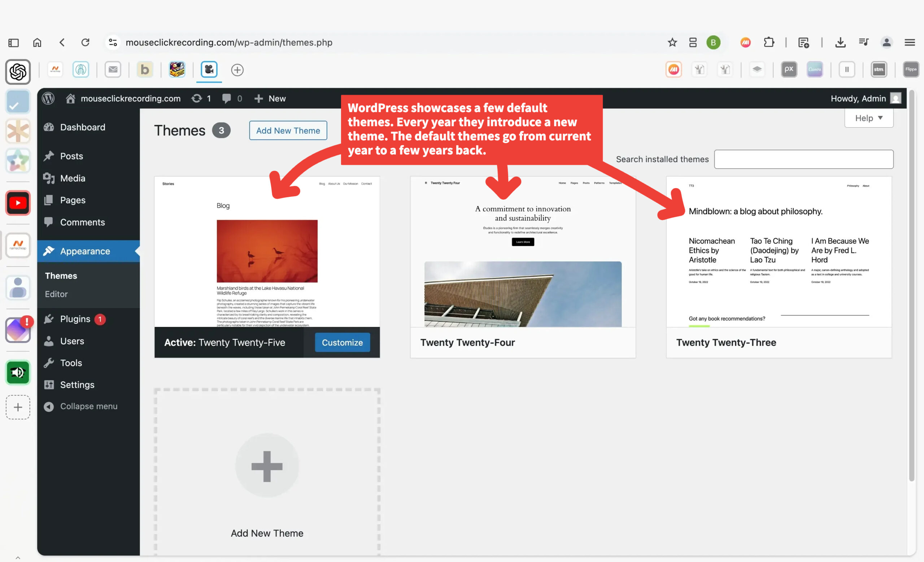Expand the Help dropdown

(x=868, y=118)
